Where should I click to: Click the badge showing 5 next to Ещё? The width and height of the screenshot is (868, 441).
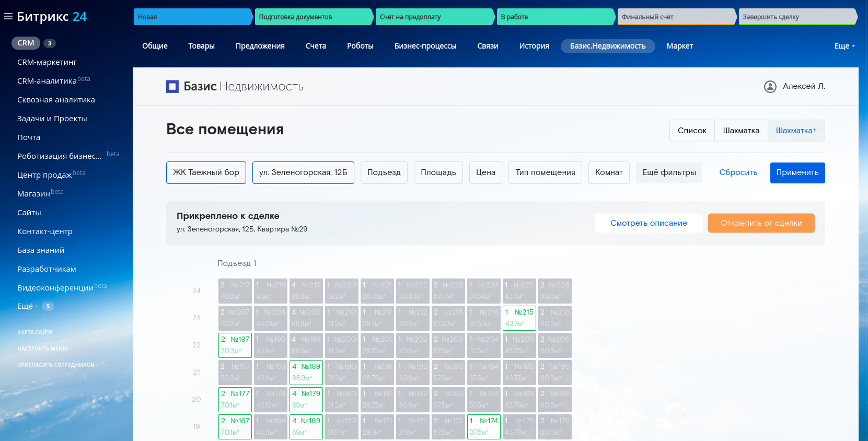[x=48, y=306]
